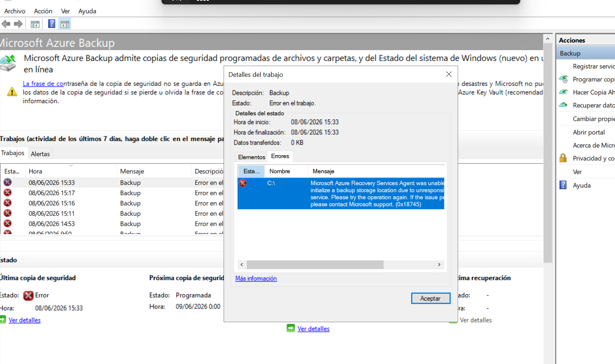Click the up arrow of the main vertical scrollbar
This screenshot has height=364, width=615.
click(x=548, y=39)
